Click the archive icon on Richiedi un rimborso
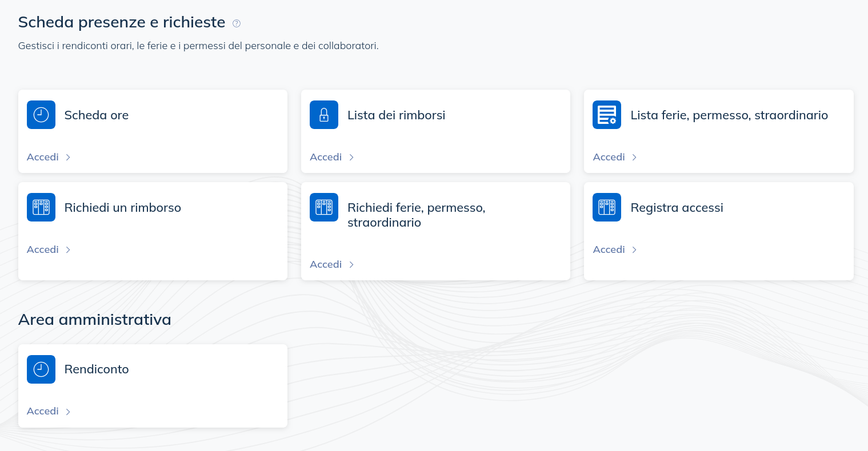The image size is (868, 451). [x=41, y=207]
